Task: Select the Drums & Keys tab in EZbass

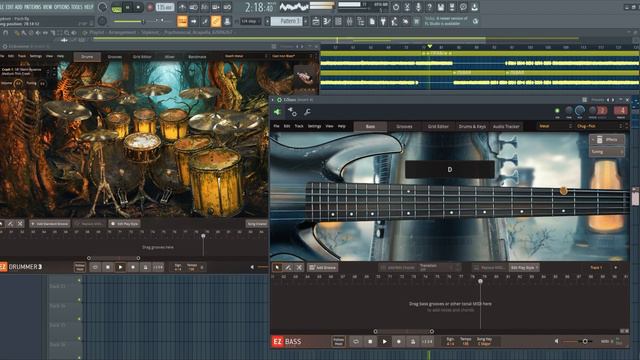Action: [x=472, y=127]
